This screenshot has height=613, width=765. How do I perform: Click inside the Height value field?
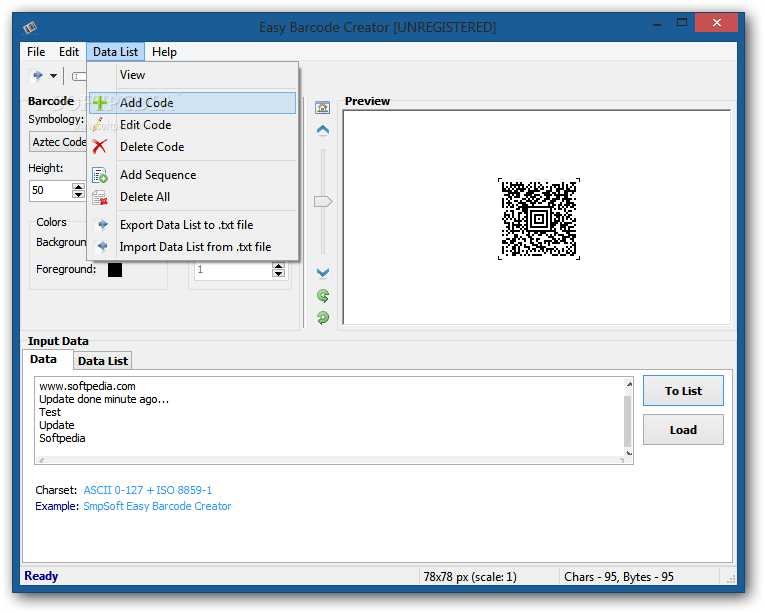click(51, 190)
